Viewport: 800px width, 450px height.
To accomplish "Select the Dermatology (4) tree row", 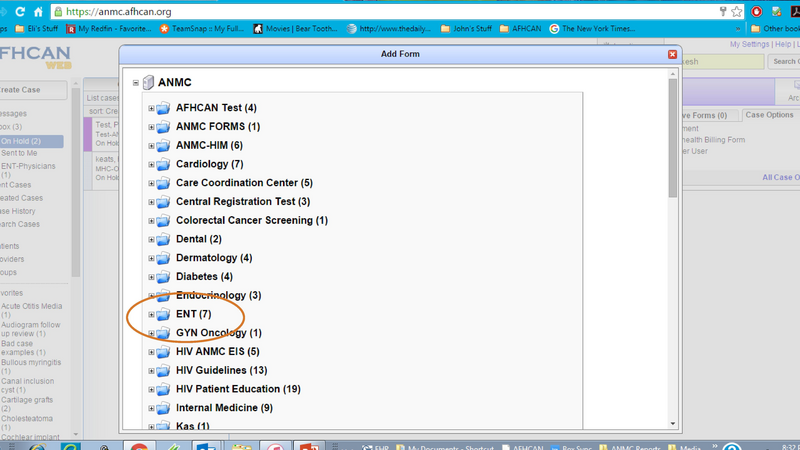I will (x=214, y=258).
